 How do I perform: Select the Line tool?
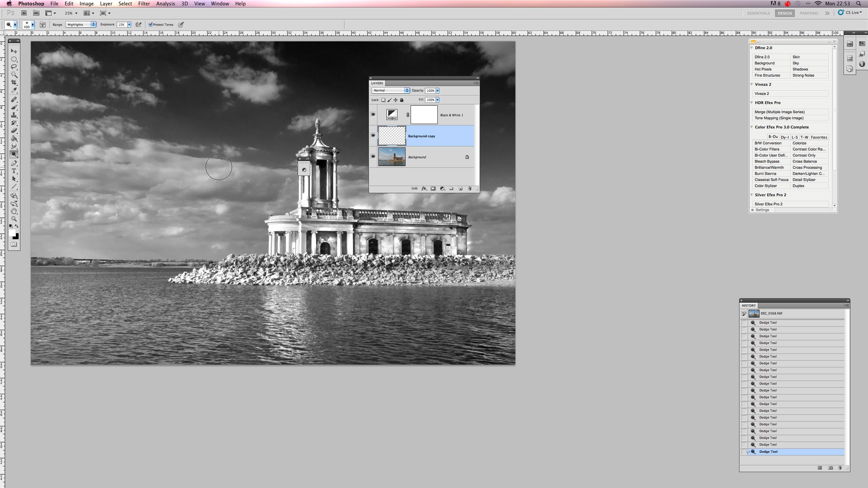(14, 187)
